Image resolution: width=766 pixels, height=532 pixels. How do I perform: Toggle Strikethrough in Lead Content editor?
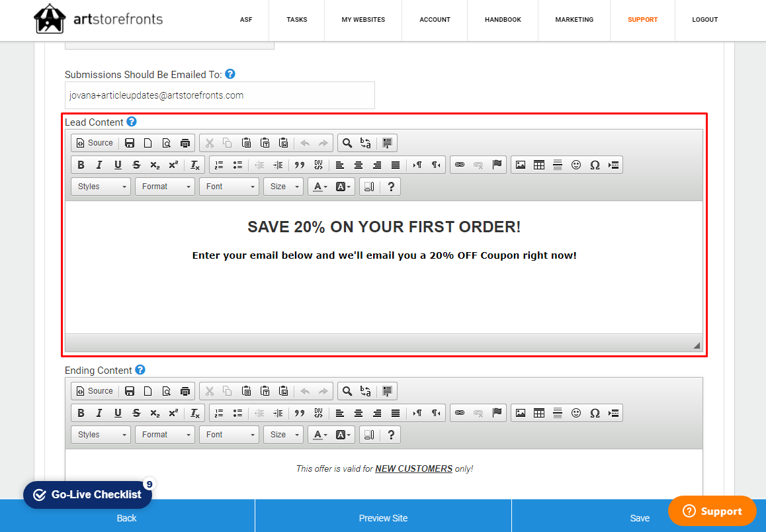click(x=136, y=165)
